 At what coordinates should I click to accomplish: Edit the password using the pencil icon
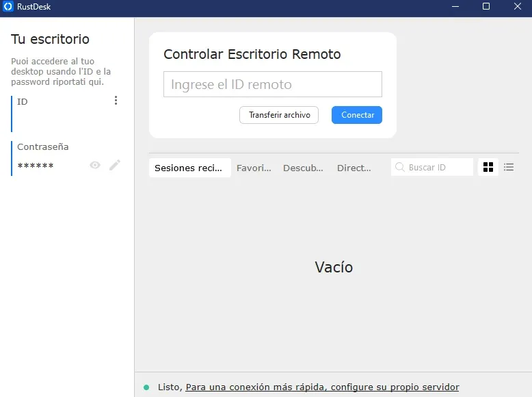[115, 165]
